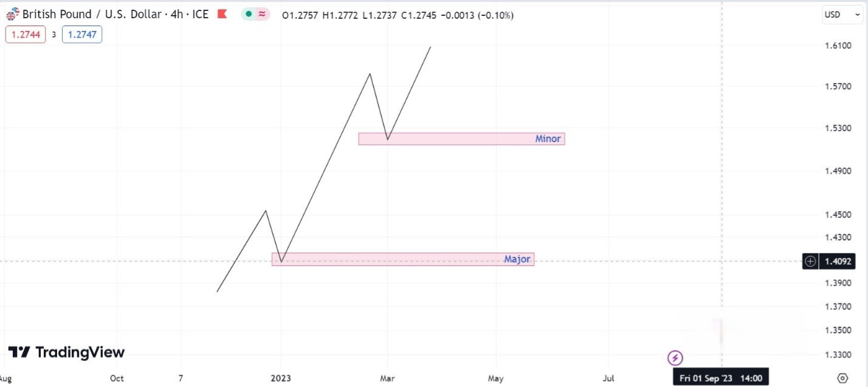Toggle the green market status dot
This screenshot has height=387, width=868.
click(249, 15)
